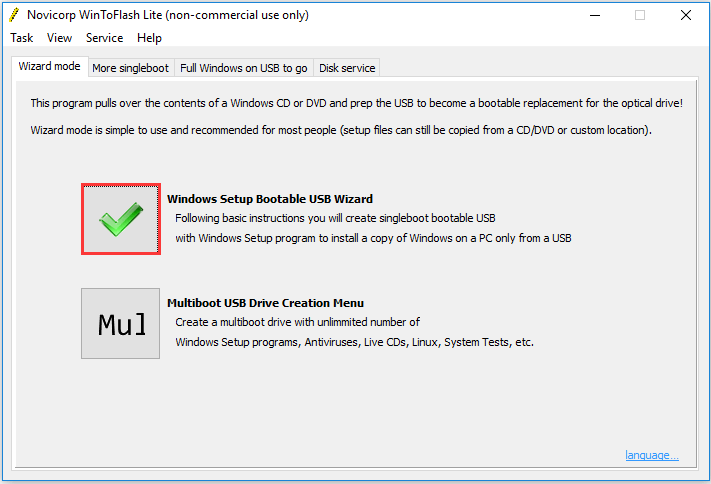Switch to Full Windows on USB to go tab
Screen dimensions: 711x484
243,68
